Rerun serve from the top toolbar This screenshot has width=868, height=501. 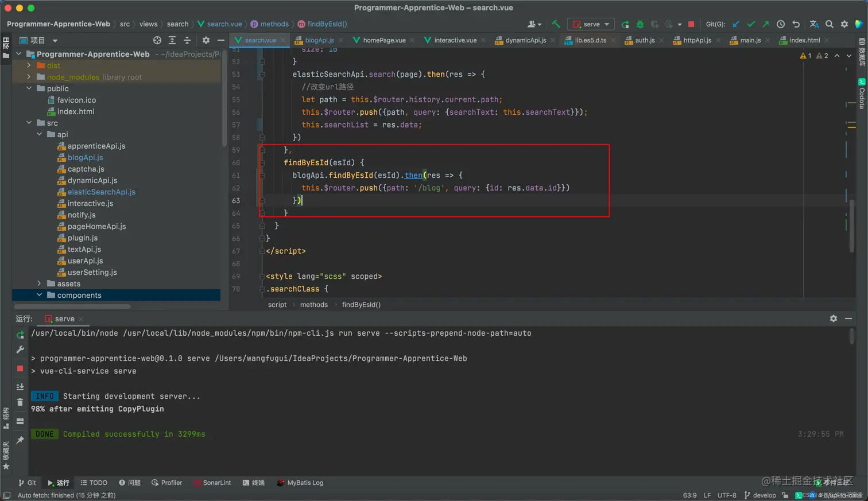(x=625, y=24)
